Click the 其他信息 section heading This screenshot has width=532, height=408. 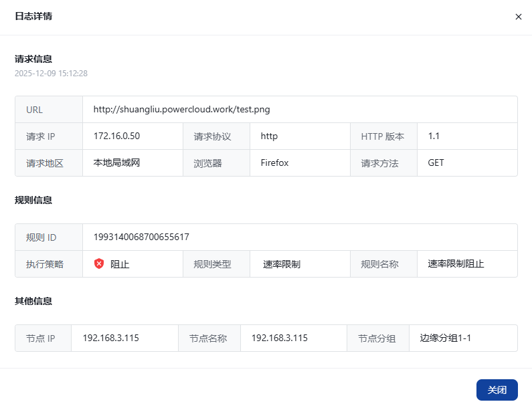33,301
